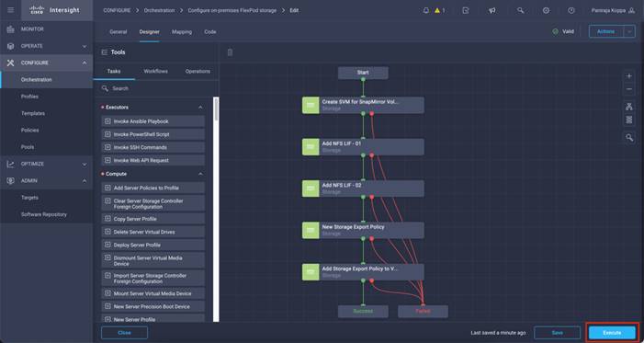644x343 pixels.
Task: View the yellow warning alerts
Action: click(439, 10)
